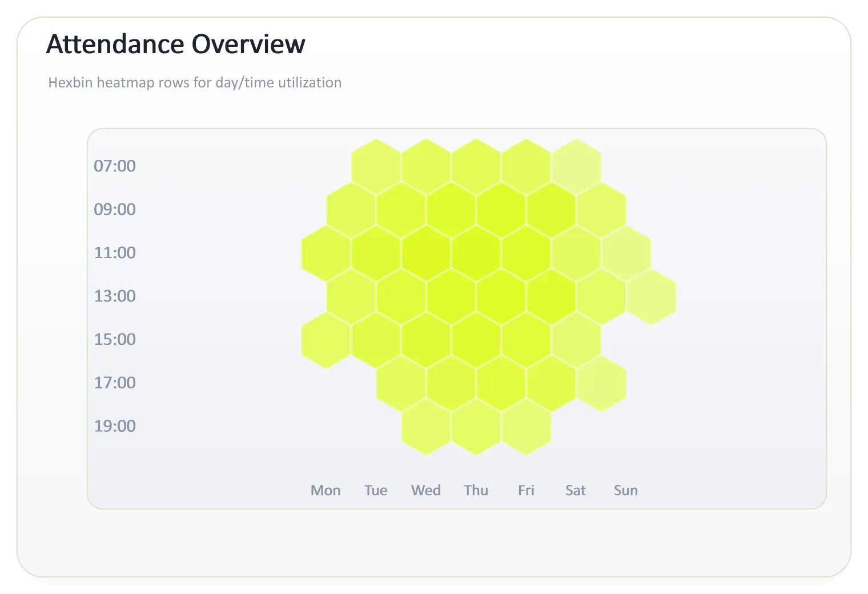Click the 19:00 hex cell for Thu
This screenshot has width=868, height=594.
(x=476, y=427)
